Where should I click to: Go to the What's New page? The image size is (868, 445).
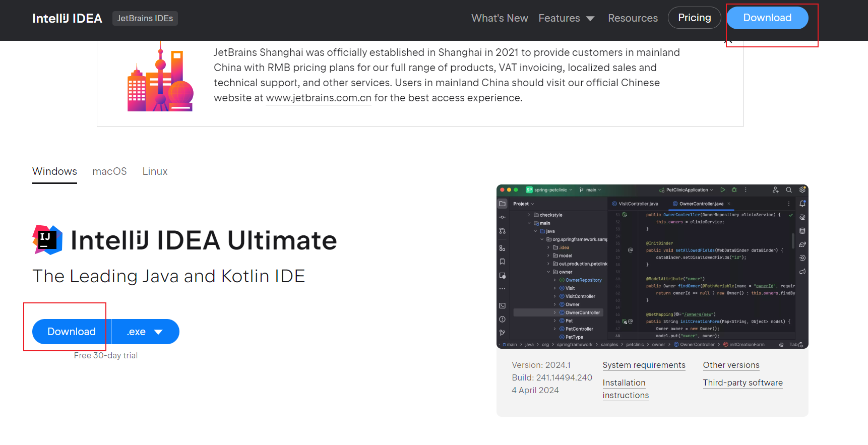tap(500, 18)
